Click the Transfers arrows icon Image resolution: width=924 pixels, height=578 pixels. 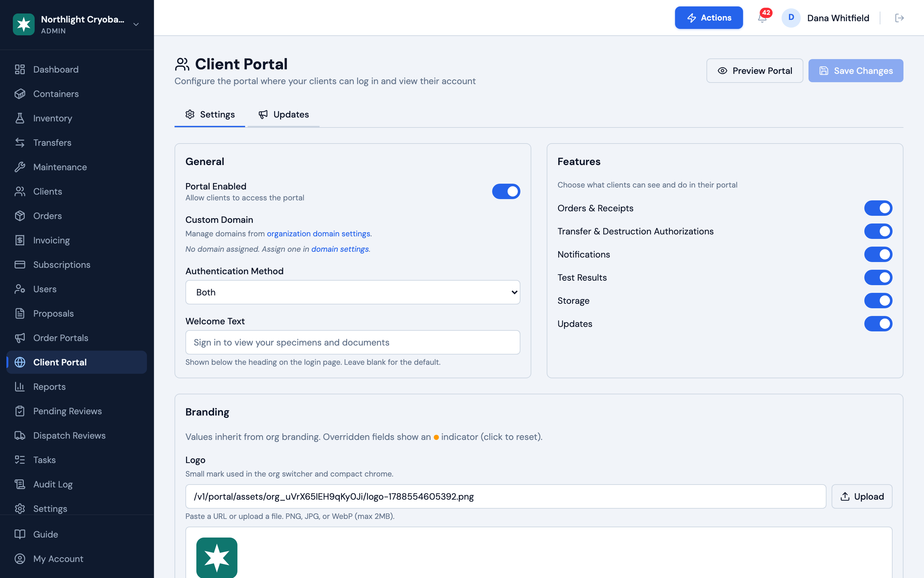click(20, 143)
